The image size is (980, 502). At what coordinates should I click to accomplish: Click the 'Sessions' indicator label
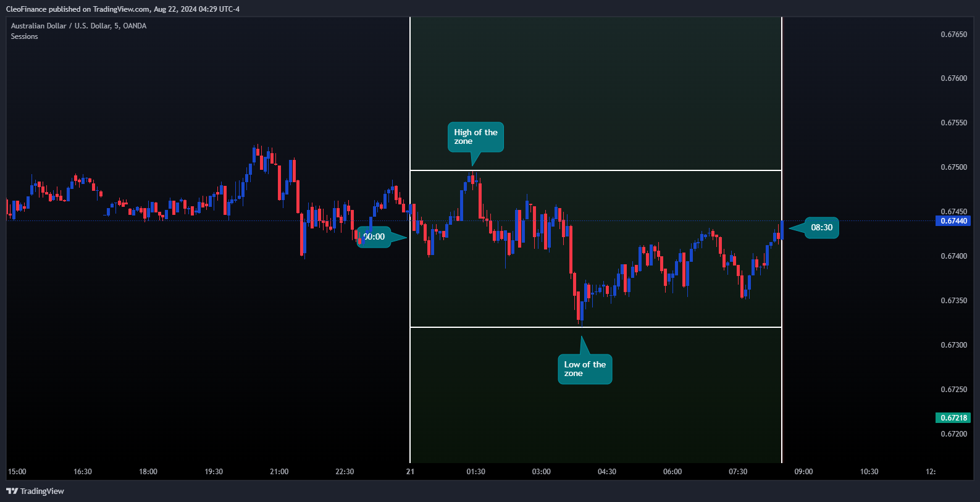(24, 36)
